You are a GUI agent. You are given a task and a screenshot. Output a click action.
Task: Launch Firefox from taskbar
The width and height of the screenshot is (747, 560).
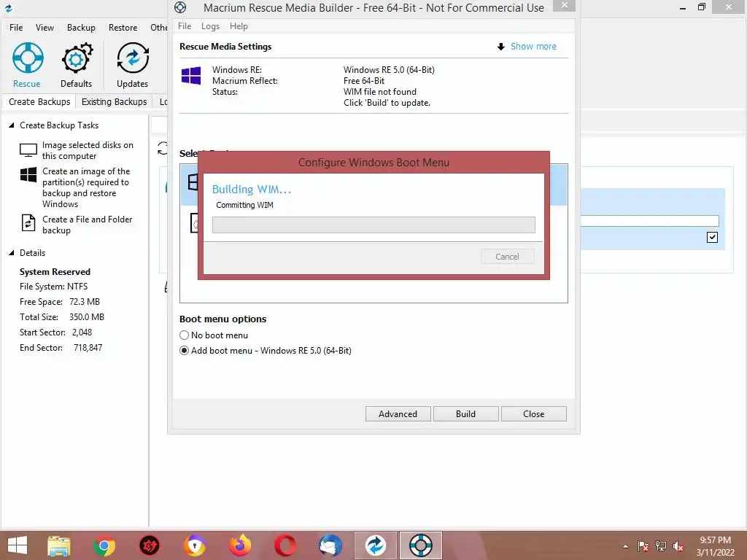click(240, 545)
